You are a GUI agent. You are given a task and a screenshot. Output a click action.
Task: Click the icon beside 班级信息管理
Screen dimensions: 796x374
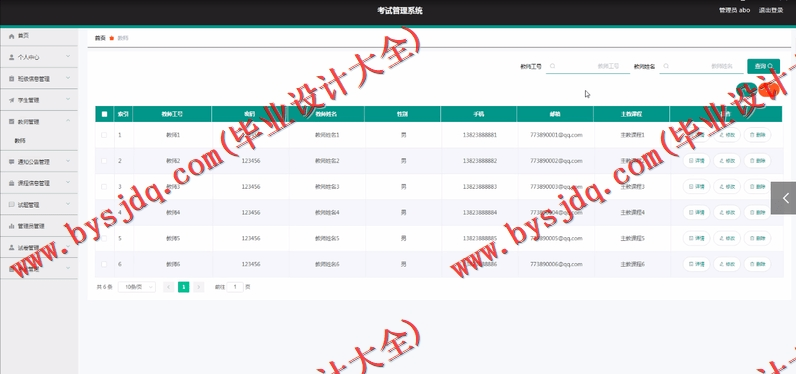12,79
